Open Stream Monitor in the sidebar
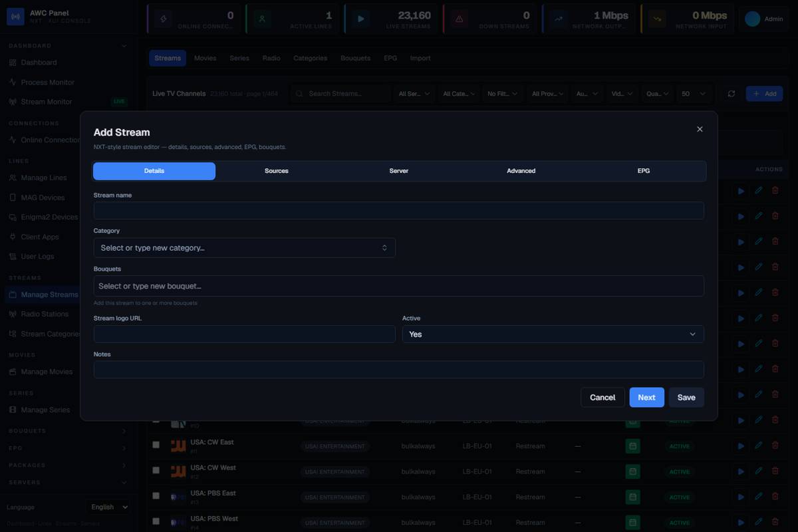Viewport: 798px width, 532px height. pyautogui.click(x=47, y=102)
